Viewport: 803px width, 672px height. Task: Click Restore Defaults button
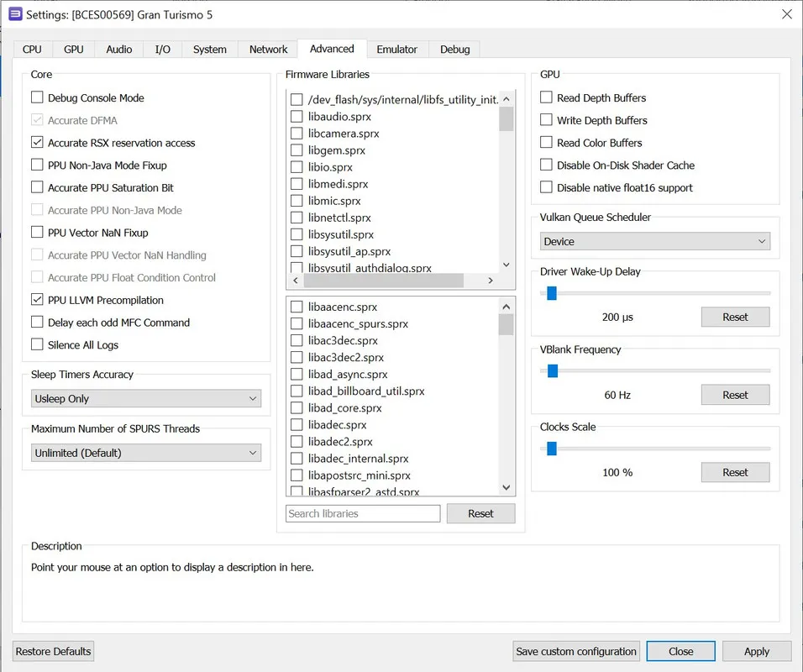point(53,651)
